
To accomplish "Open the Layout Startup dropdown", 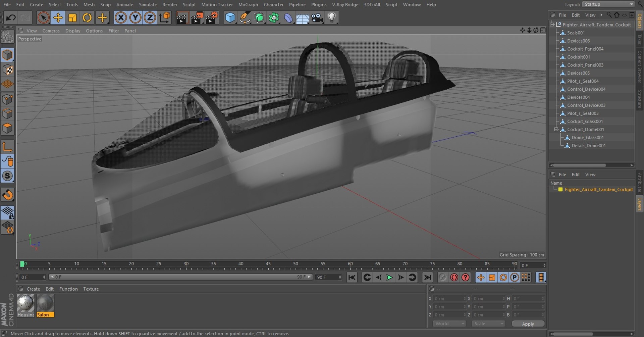I will pyautogui.click(x=609, y=4).
